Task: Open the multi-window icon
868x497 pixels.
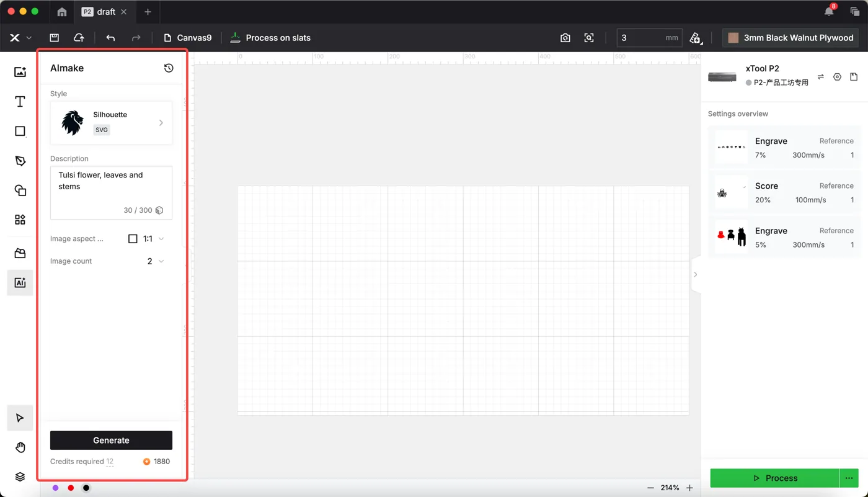Action: (854, 12)
